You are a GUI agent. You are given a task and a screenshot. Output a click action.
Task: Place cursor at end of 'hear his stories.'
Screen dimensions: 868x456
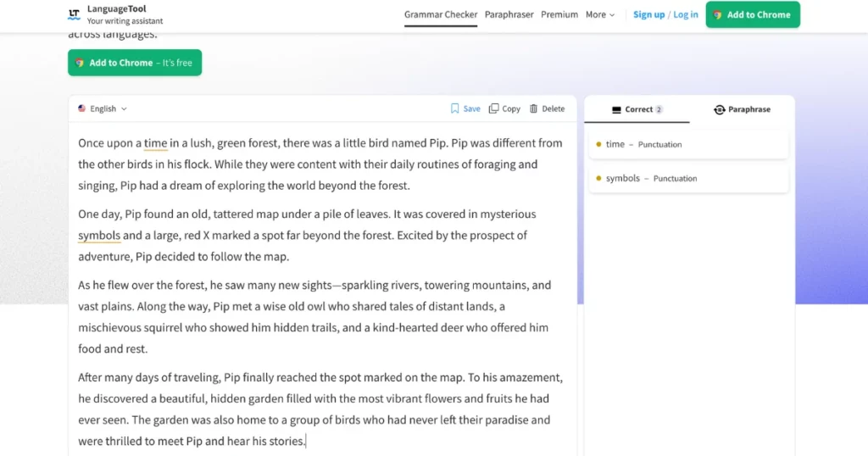click(x=306, y=441)
